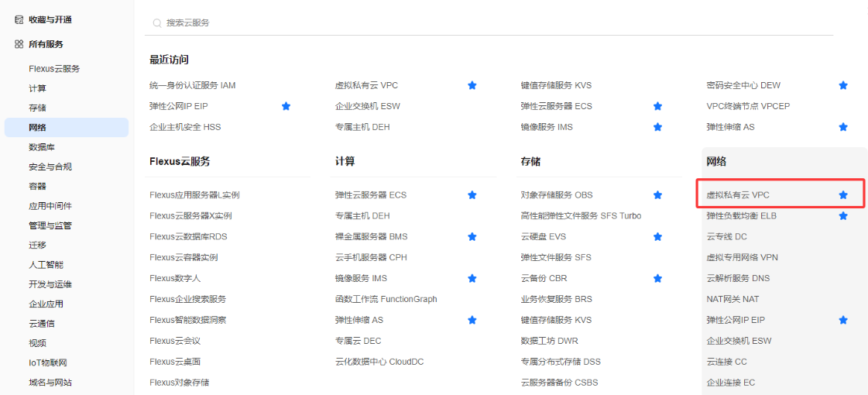
Task: Open 企业主机安全 HSS
Action: click(185, 127)
